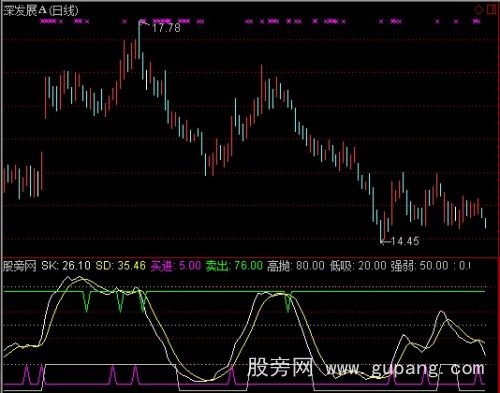Click the 高抛: 80.00 indicator label
The image size is (500, 393).
(x=296, y=266)
